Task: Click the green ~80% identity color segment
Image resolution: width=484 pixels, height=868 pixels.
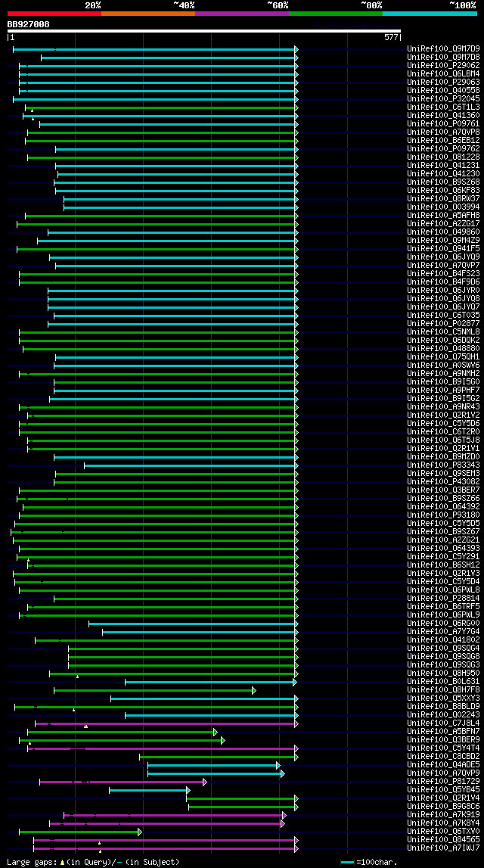Action: pos(336,13)
